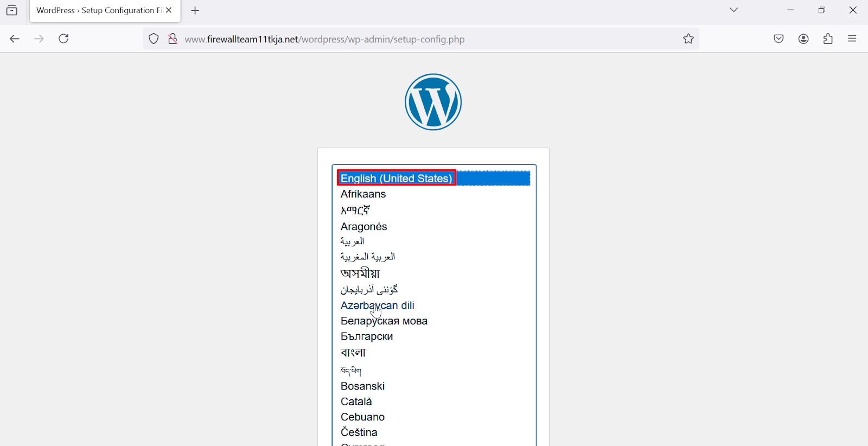Open a new tab with plus button
Screen dimensions: 868x446
(195, 10)
